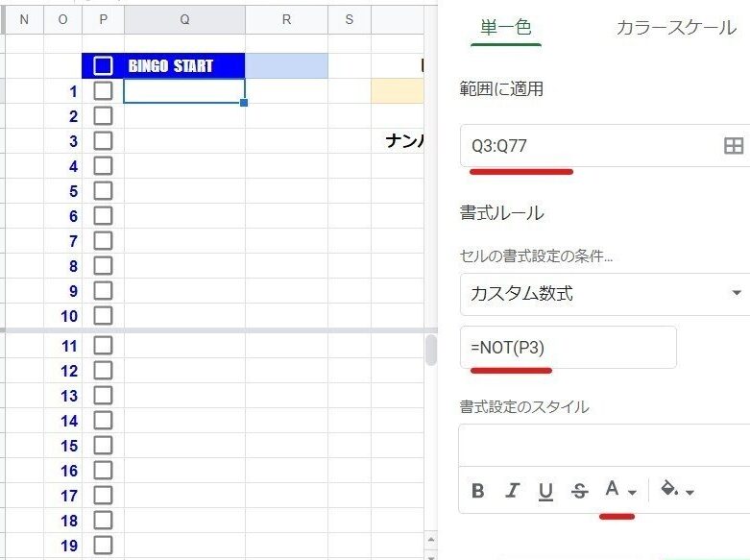The width and height of the screenshot is (750, 560).
Task: Switch to the カラースケール tab
Action: 676,28
